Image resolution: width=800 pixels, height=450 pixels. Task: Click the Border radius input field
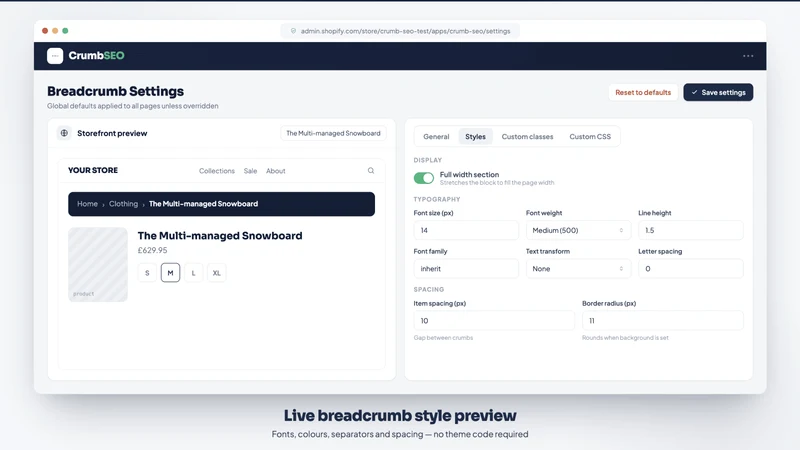pyautogui.click(x=663, y=320)
